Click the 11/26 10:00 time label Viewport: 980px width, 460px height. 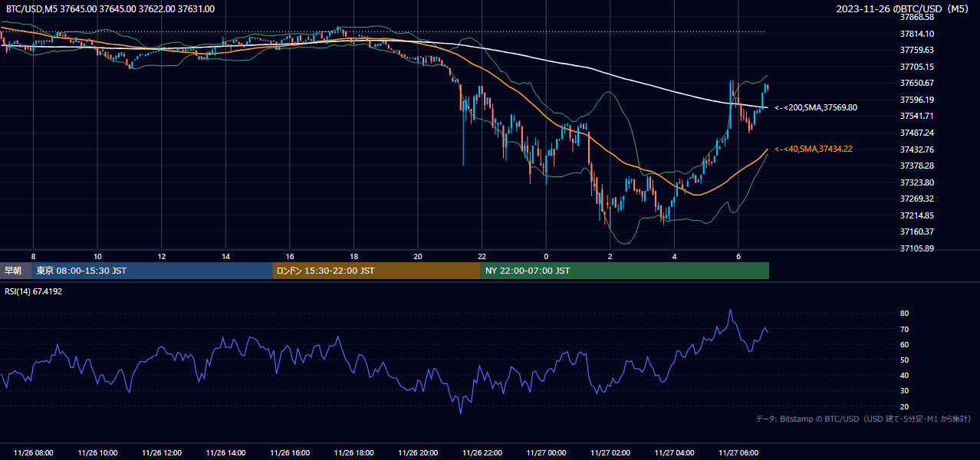(97, 453)
